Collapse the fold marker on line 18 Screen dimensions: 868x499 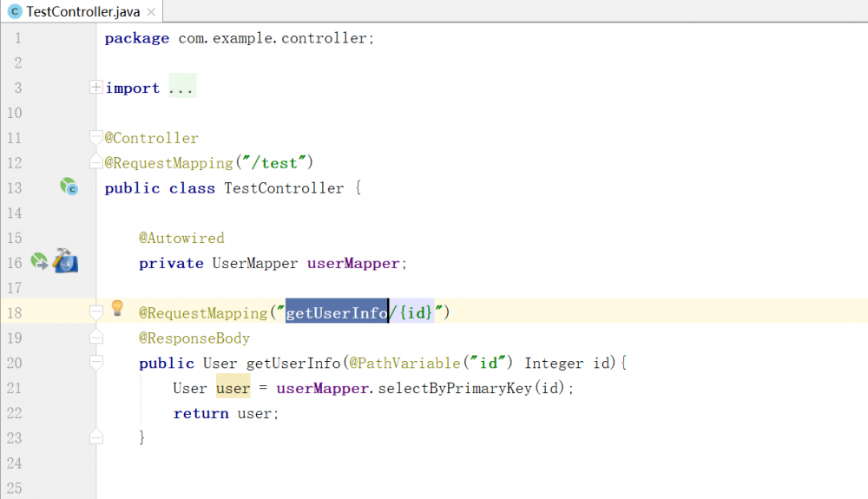[95, 312]
